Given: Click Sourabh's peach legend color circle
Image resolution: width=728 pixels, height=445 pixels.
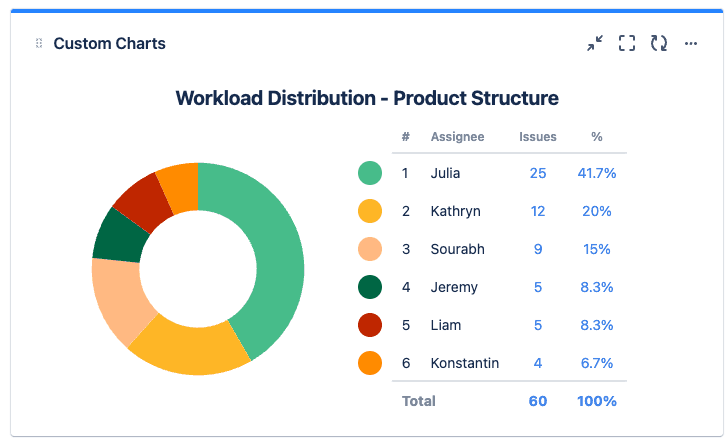Looking at the screenshot, I should [x=370, y=249].
